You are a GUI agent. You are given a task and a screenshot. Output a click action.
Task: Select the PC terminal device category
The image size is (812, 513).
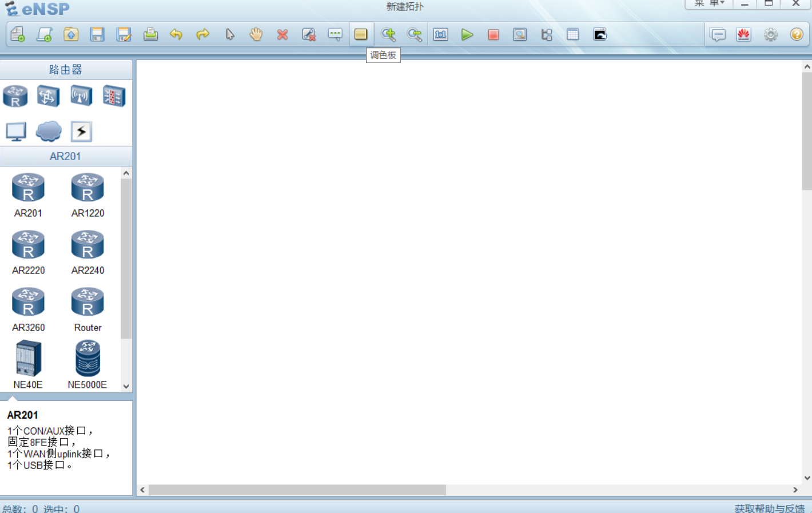pos(15,132)
